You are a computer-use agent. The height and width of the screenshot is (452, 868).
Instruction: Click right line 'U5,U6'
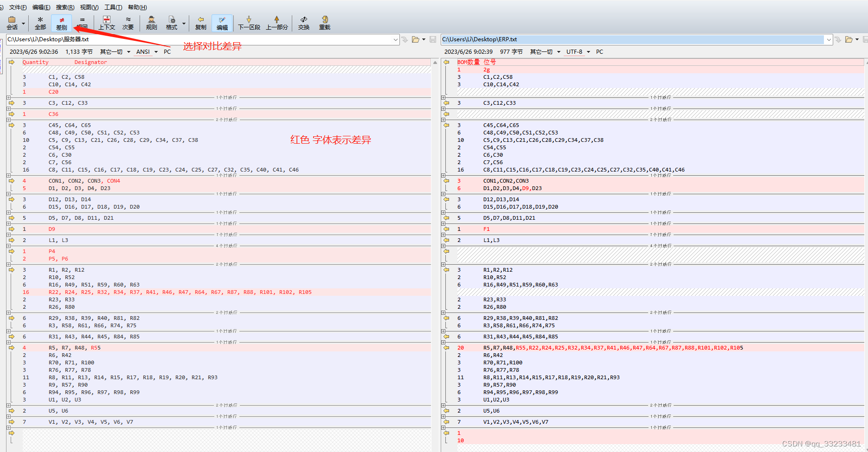click(x=660, y=411)
